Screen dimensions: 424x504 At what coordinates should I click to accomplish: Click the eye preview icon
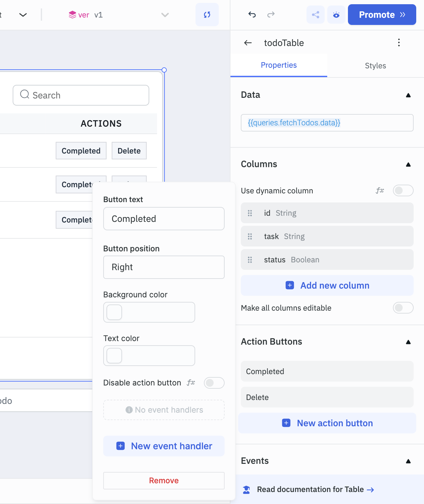pyautogui.click(x=336, y=15)
